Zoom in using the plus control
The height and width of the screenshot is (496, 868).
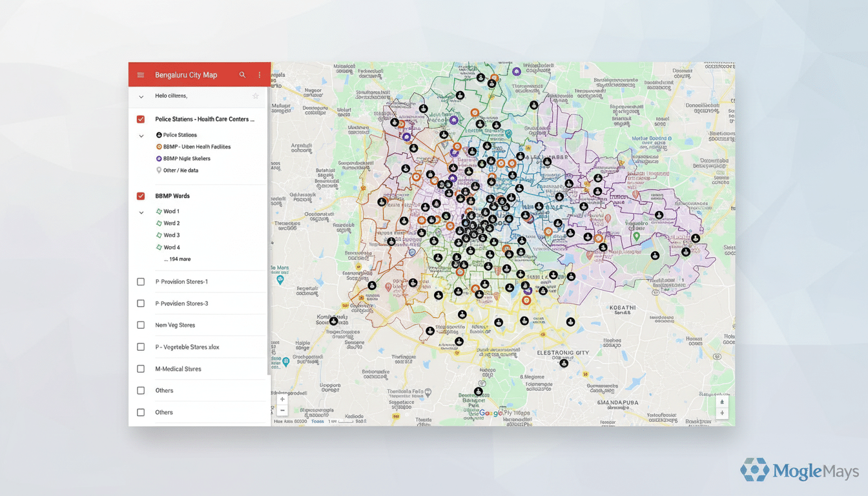point(282,398)
